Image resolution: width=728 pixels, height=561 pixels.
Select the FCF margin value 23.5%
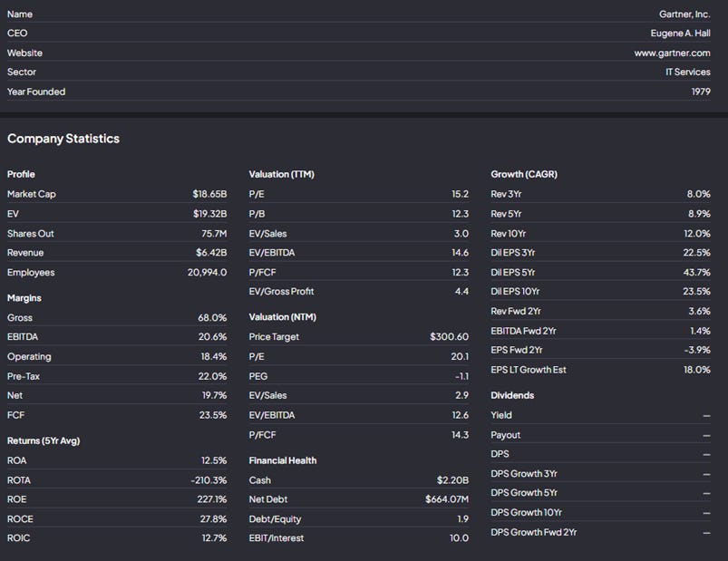[x=213, y=415]
